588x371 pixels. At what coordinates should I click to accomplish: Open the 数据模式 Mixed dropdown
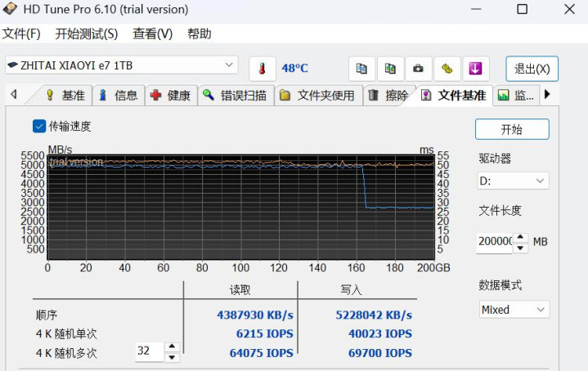coord(514,310)
